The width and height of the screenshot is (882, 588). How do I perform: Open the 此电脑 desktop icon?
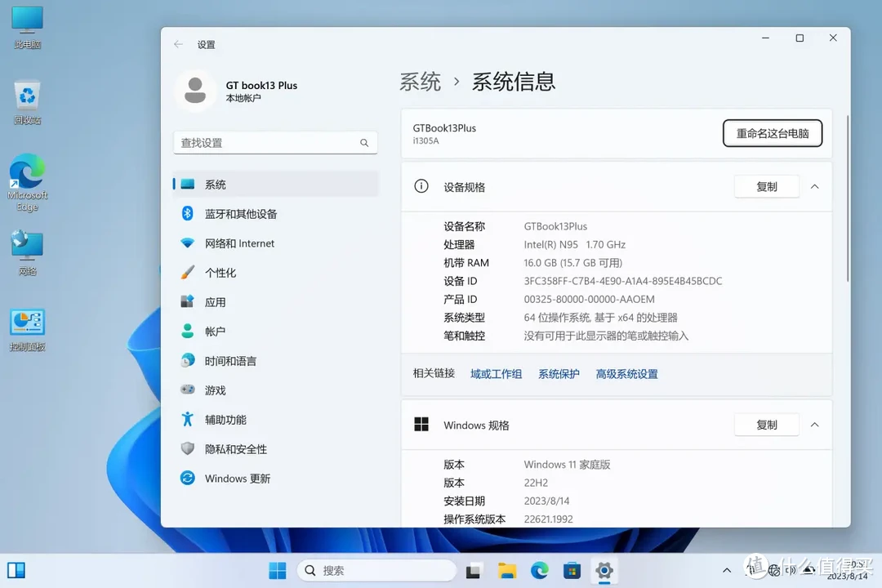pos(27,27)
